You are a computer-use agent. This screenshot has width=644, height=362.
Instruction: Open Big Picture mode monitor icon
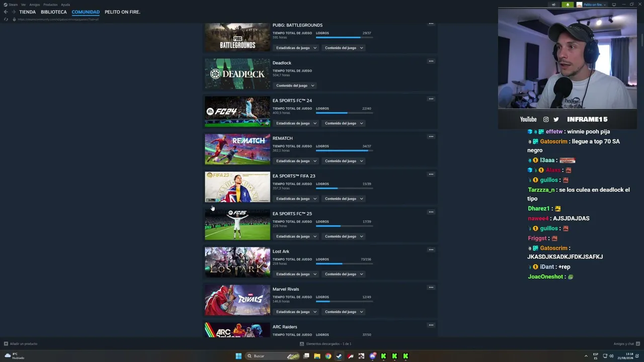pos(614,5)
